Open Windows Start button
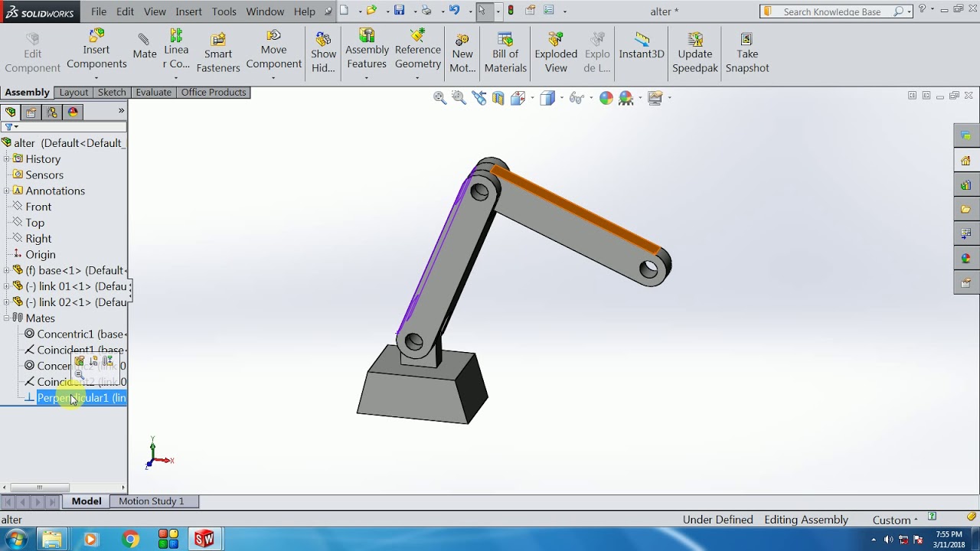980x551 pixels. (x=15, y=539)
